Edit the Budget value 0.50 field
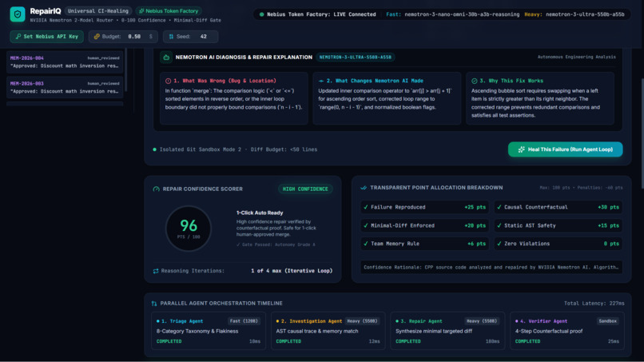This screenshot has height=362, width=644. tap(134, 37)
